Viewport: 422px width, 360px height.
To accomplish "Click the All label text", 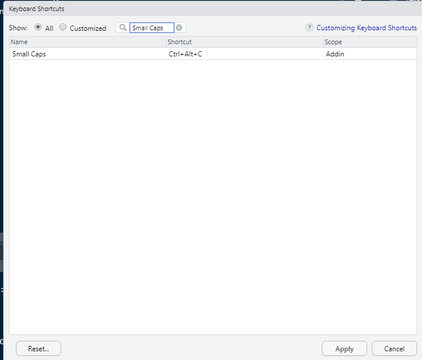I will (x=49, y=28).
